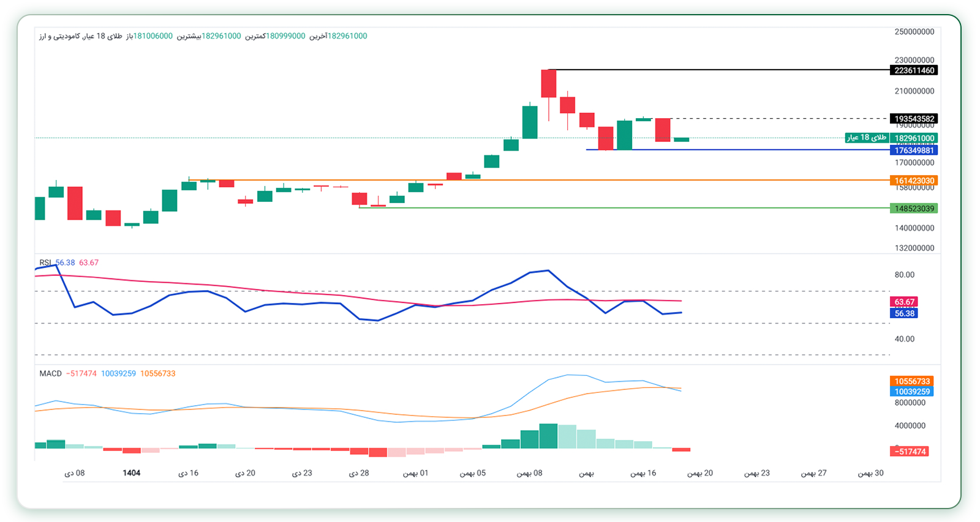
Task: Select the green 148523039 level label
Action: click(x=913, y=209)
